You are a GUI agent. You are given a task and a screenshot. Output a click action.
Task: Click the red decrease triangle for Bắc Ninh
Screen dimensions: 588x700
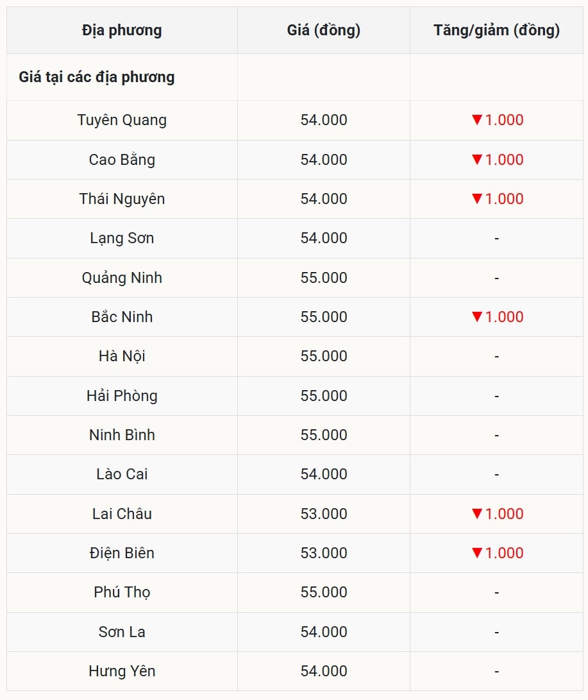coord(476,317)
